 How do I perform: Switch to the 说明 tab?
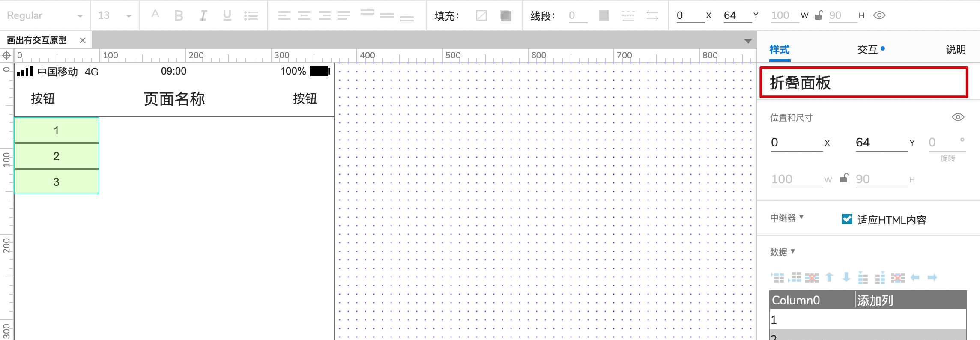coord(956,50)
